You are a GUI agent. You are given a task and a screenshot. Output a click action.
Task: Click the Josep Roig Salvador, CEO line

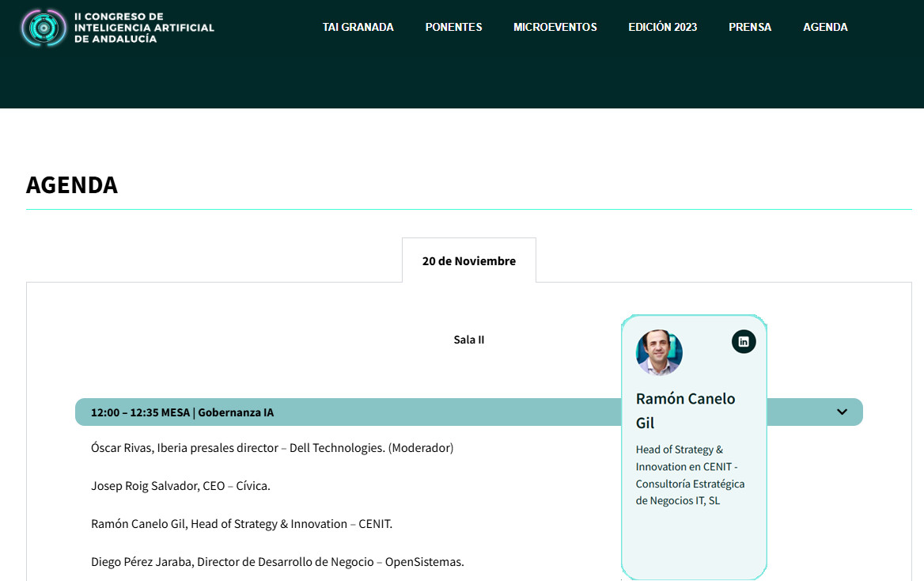(x=180, y=486)
